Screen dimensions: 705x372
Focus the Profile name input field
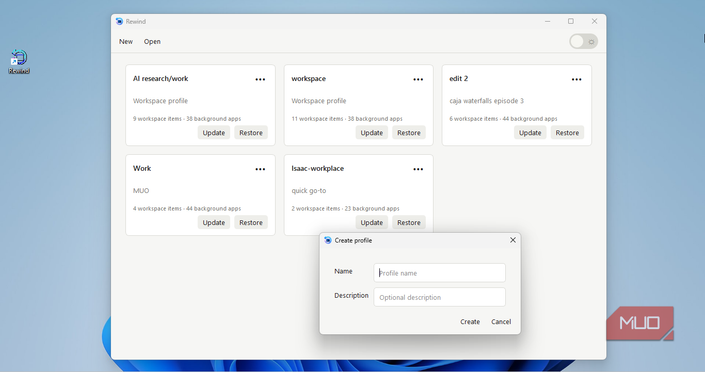(x=439, y=273)
